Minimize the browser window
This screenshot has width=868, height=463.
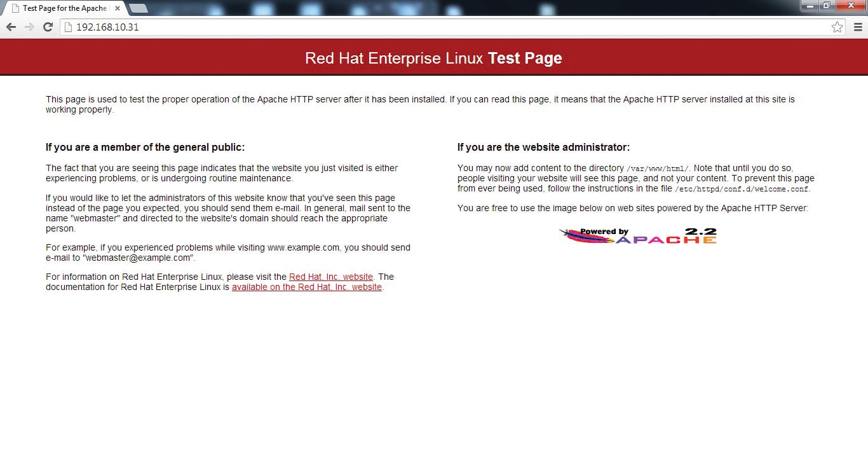[810, 6]
